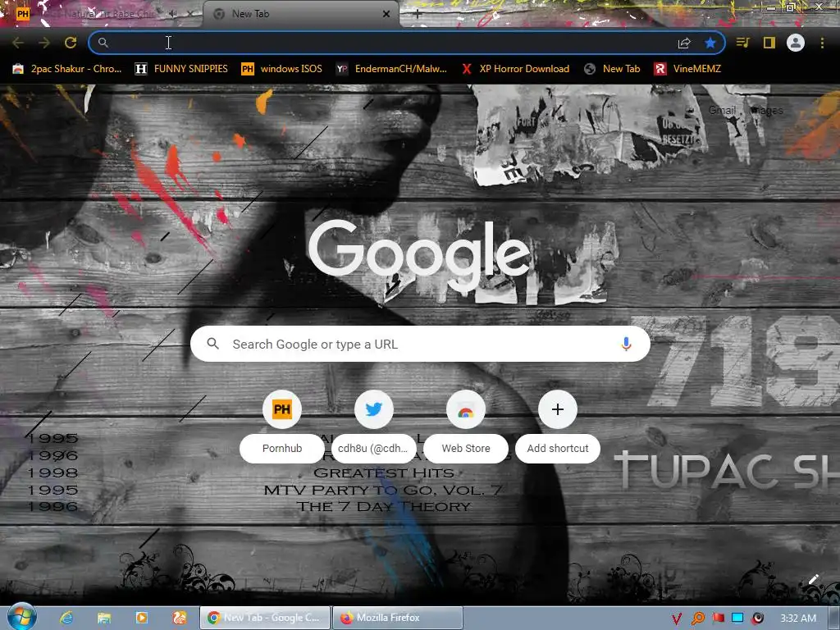Click the share page icon in address bar
The image size is (840, 630).
tap(684, 43)
